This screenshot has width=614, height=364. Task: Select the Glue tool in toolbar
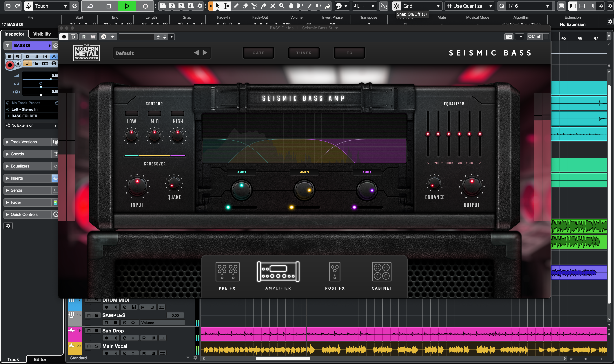[x=263, y=6]
